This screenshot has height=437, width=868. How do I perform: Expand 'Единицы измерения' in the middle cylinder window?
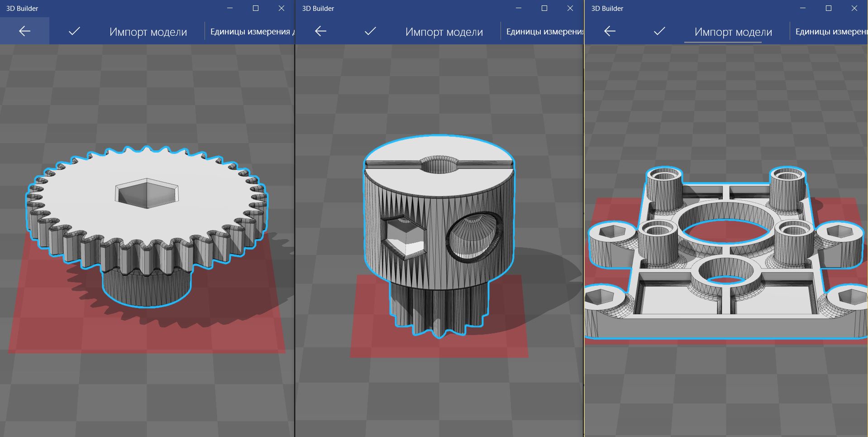point(544,32)
